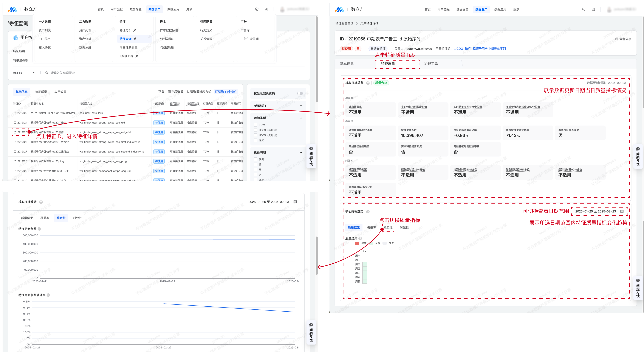Expand the 所属部门 filter dropdown

301,106
